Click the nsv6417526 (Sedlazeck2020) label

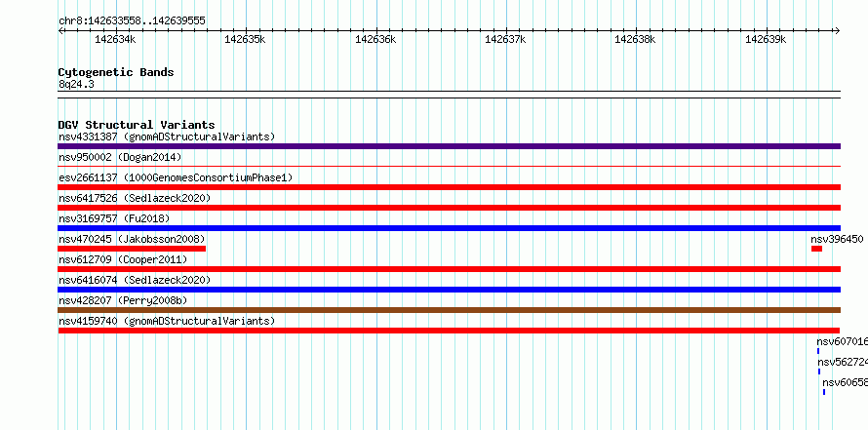(x=135, y=198)
